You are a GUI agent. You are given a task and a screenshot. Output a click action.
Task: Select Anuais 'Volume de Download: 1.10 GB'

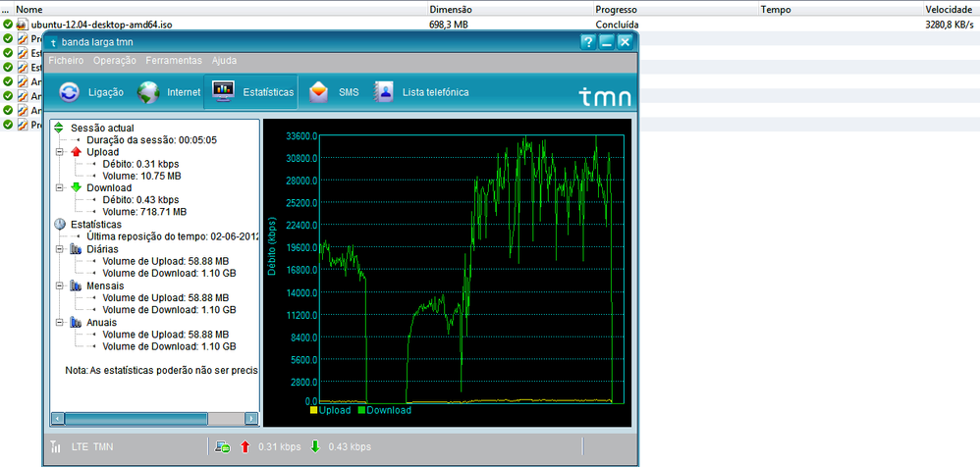(x=169, y=346)
